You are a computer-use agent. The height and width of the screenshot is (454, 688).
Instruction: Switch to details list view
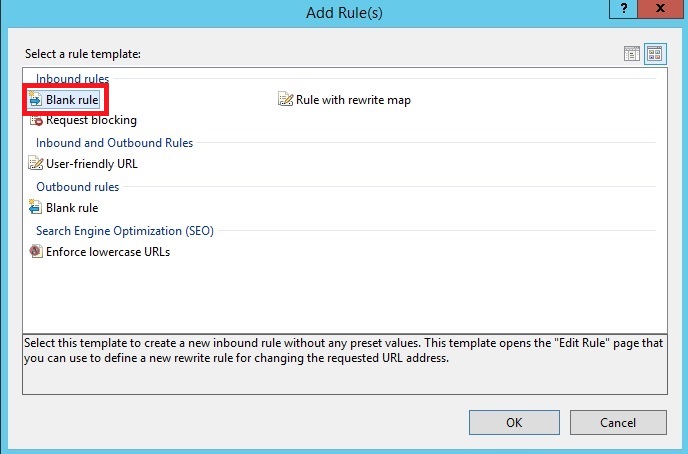(x=632, y=54)
